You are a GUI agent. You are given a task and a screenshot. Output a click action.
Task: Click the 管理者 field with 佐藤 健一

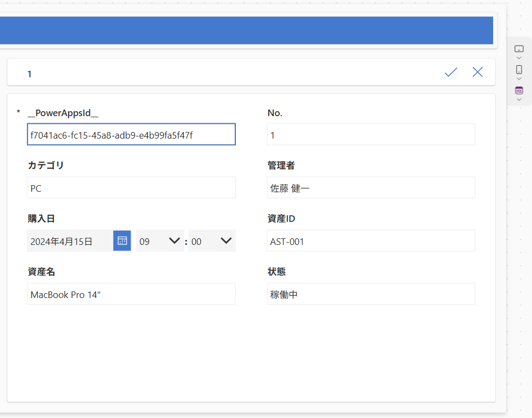(x=371, y=188)
